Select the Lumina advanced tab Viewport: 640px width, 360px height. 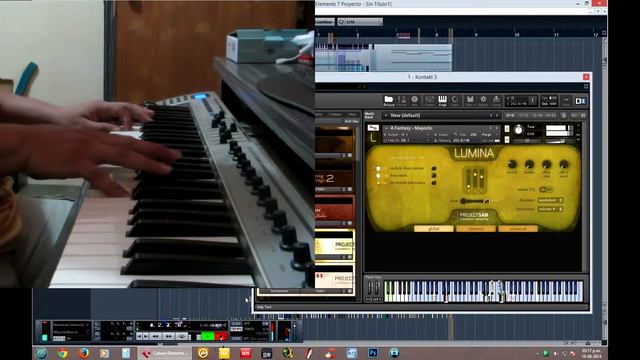coord(518,229)
